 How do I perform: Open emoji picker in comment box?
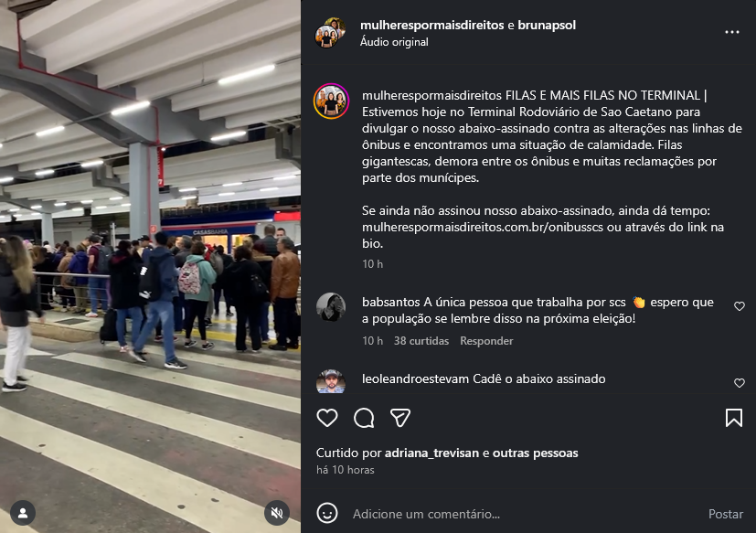point(327,513)
